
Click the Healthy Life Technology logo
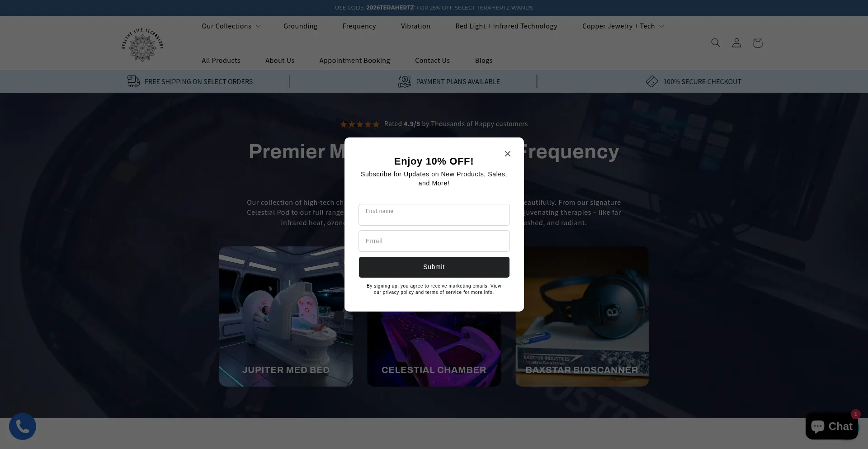tap(142, 45)
